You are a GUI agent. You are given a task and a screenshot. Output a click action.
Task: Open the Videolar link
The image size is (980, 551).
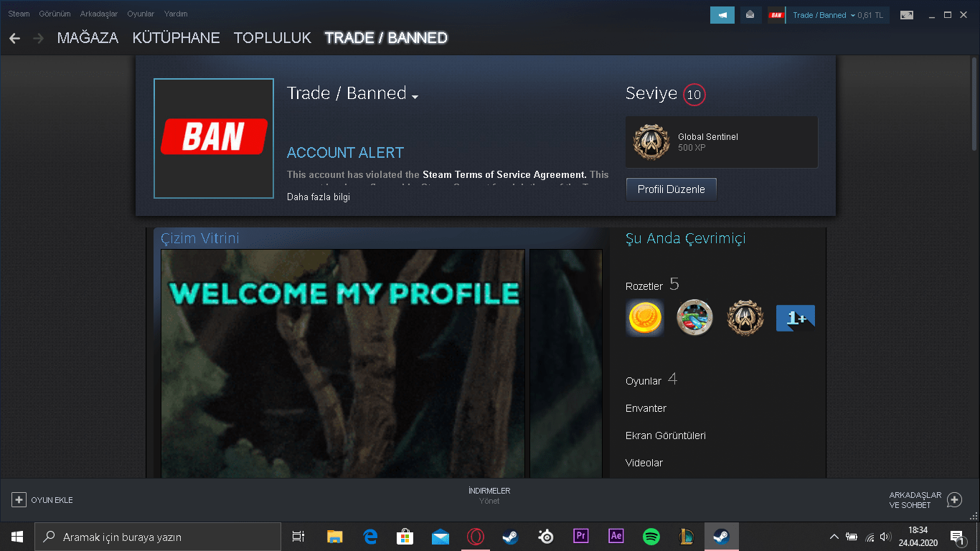click(x=644, y=463)
